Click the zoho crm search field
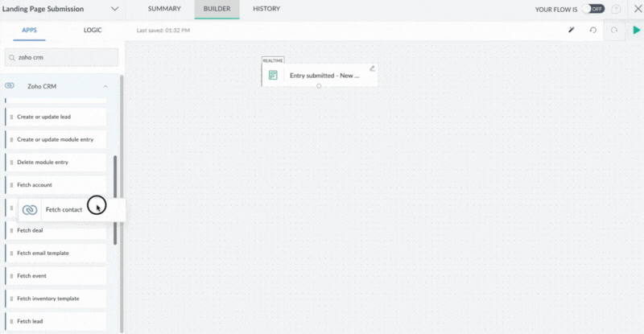The width and height of the screenshot is (644, 334). point(61,57)
